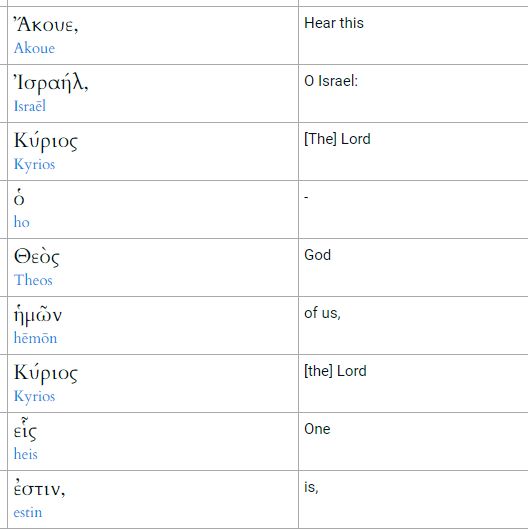This screenshot has height=531, width=528.
Task: Select the Greek word Ἄκουε
Action: 46,25
